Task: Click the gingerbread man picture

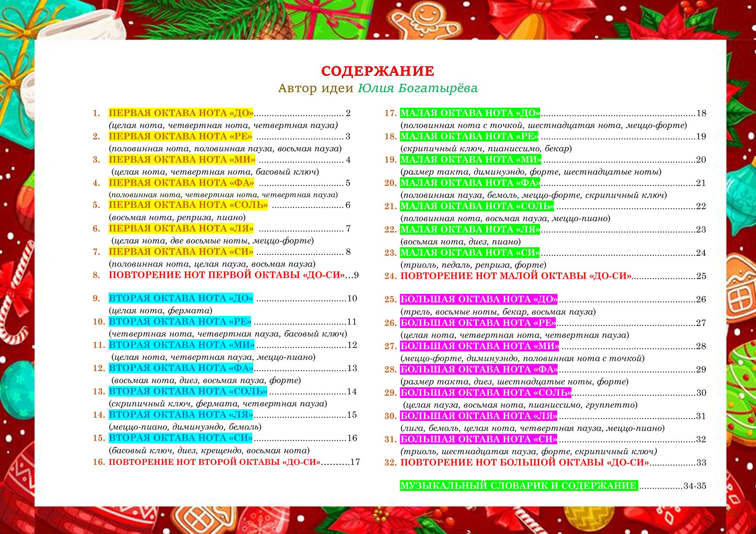Action: [424, 20]
